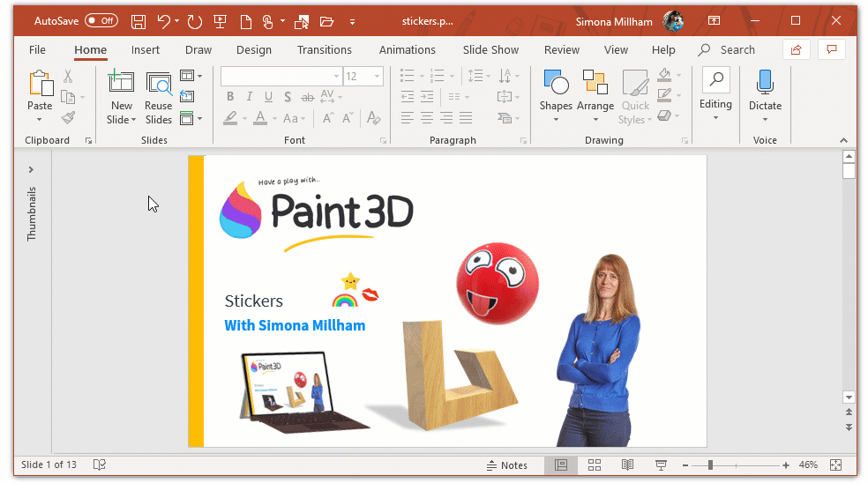Collapse the ribbon with the caret
The width and height of the screenshot is (868, 483).
click(x=843, y=140)
